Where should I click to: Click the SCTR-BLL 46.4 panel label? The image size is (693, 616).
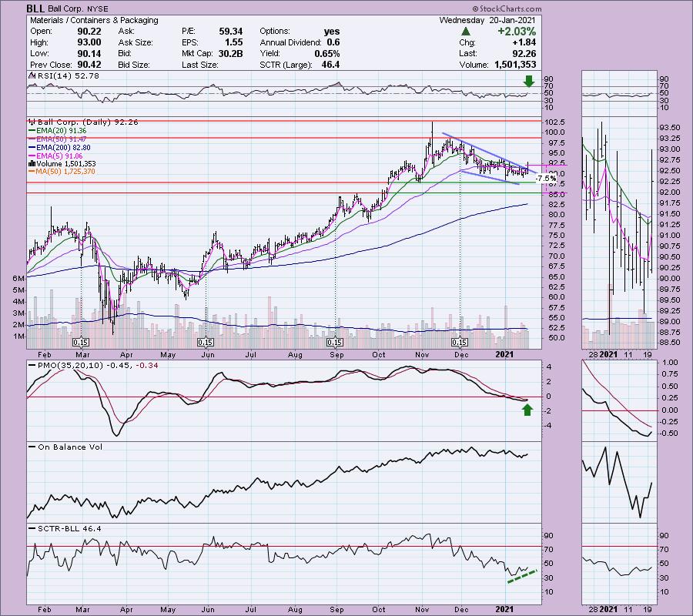point(65,528)
